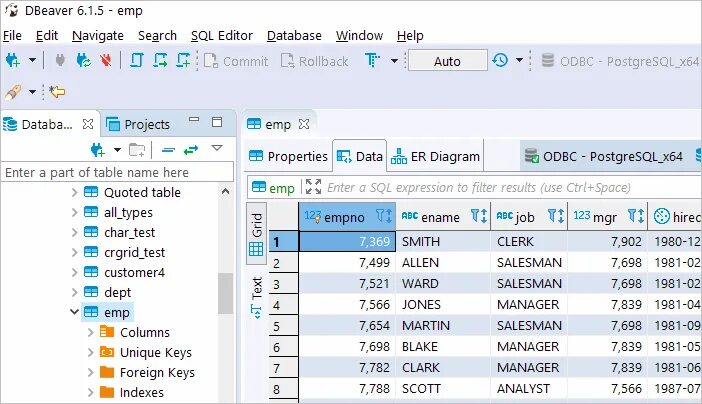Open the Edit menu
702x404 pixels.
(x=47, y=35)
